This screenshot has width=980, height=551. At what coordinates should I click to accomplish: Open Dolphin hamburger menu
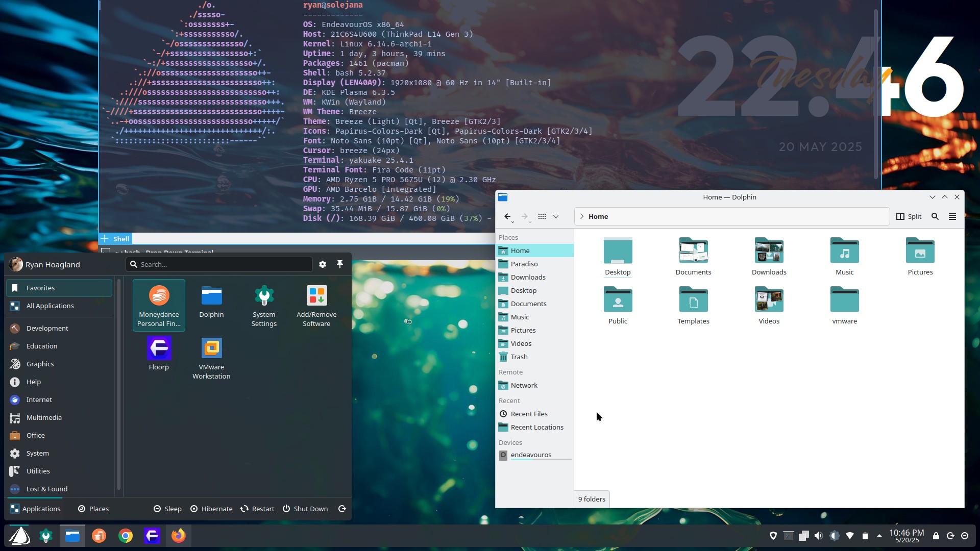[x=952, y=216]
